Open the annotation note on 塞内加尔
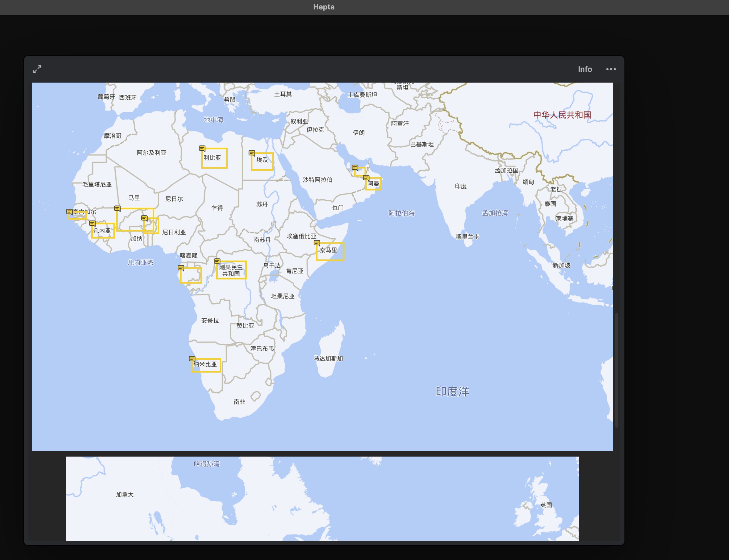729x560 pixels. (69, 212)
